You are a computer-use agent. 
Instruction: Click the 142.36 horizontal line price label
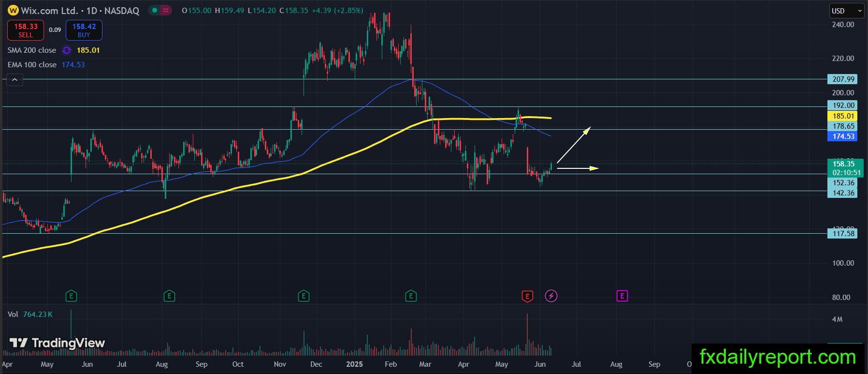click(843, 193)
